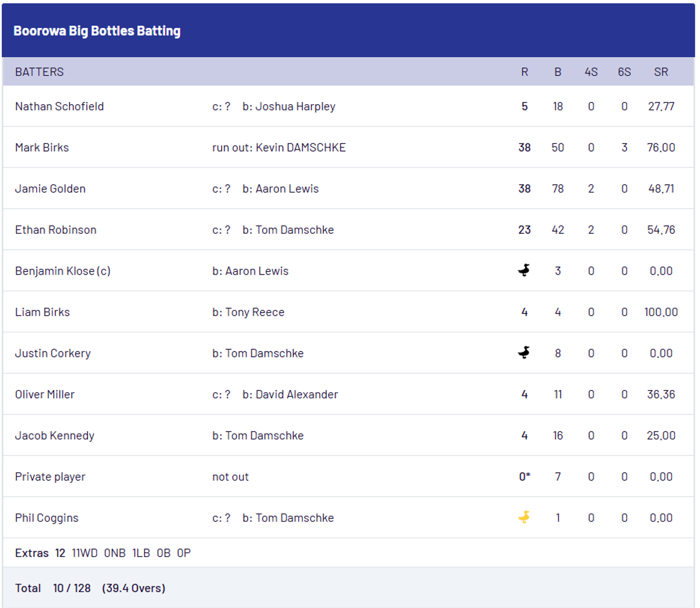The height and width of the screenshot is (608, 700).
Task: Click the SR column header
Action: tap(660, 72)
